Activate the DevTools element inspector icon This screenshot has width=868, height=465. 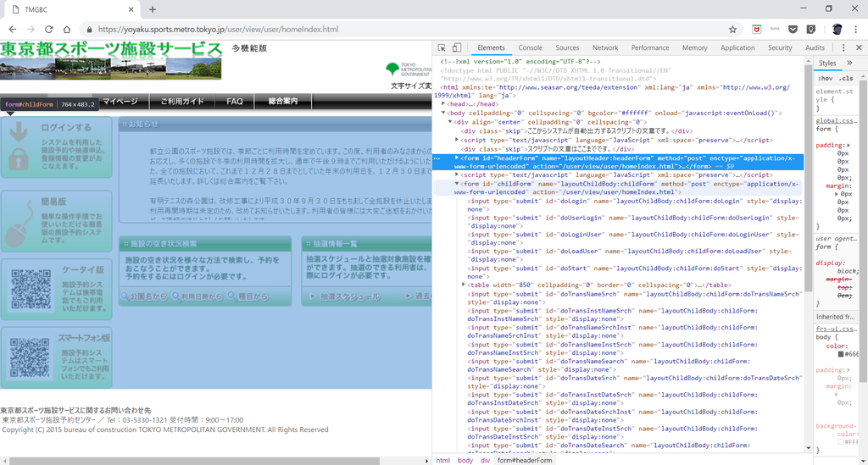(x=442, y=47)
